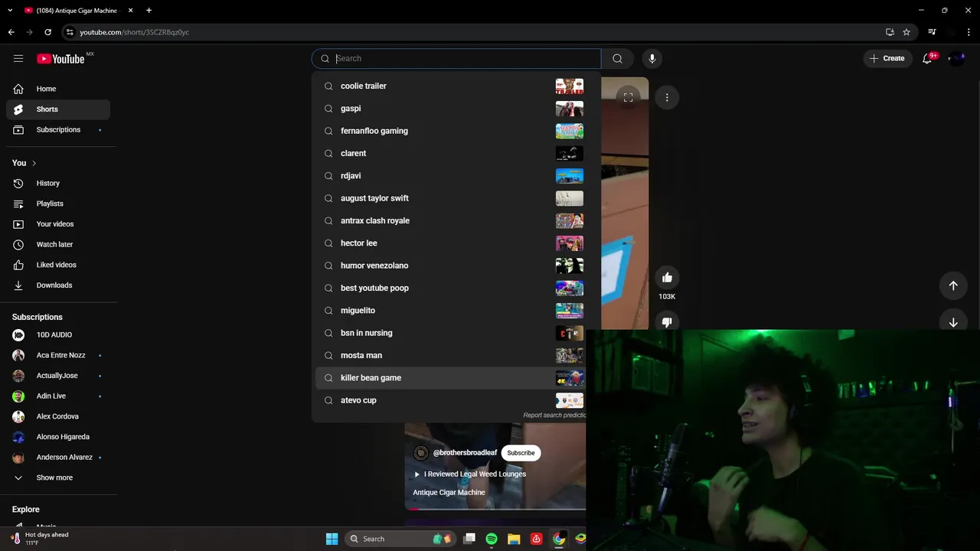Bookmark this page with the star
Screen dimensions: 980x551
pos(906,32)
